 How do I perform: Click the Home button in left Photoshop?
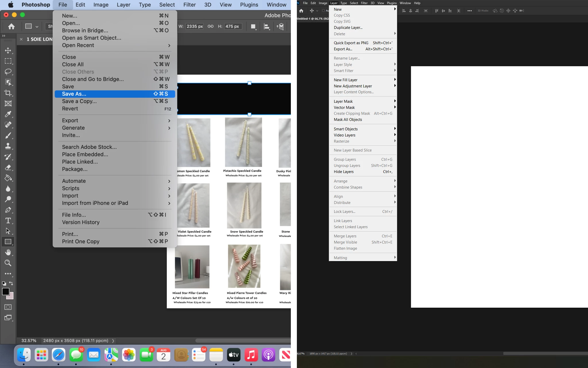click(x=11, y=26)
